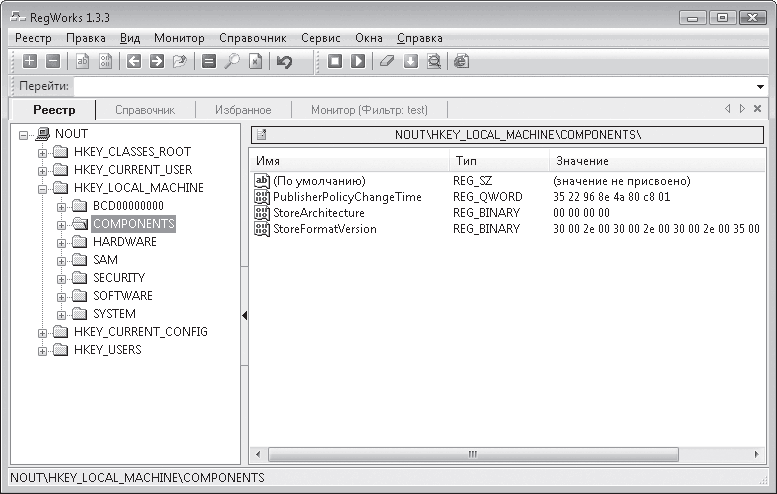Viewport: 777px width, 494px height.
Task: Expand the BCD00000000 node
Action: click(61, 207)
